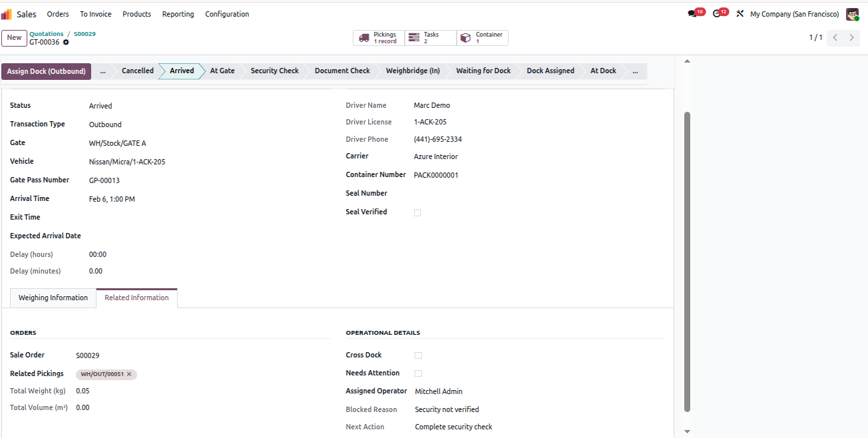The height and width of the screenshot is (438, 868).
Task: Click Assign Dock (Outbound) button
Action: coord(47,71)
